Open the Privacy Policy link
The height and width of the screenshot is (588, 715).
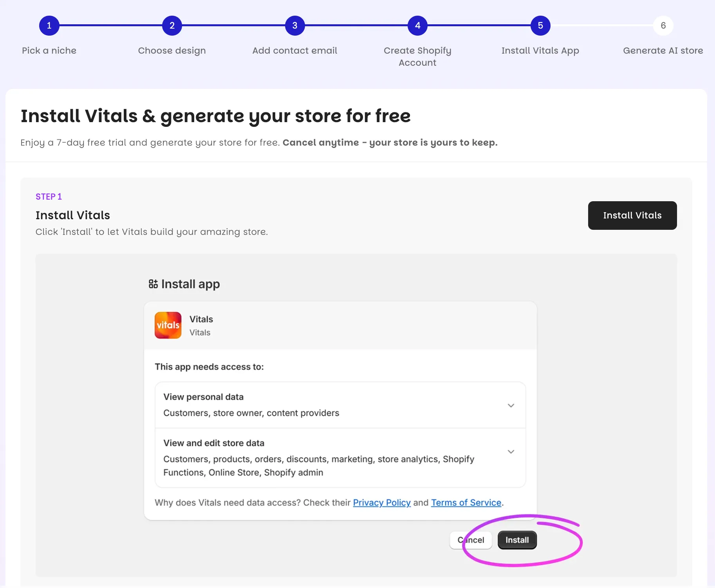[382, 502]
